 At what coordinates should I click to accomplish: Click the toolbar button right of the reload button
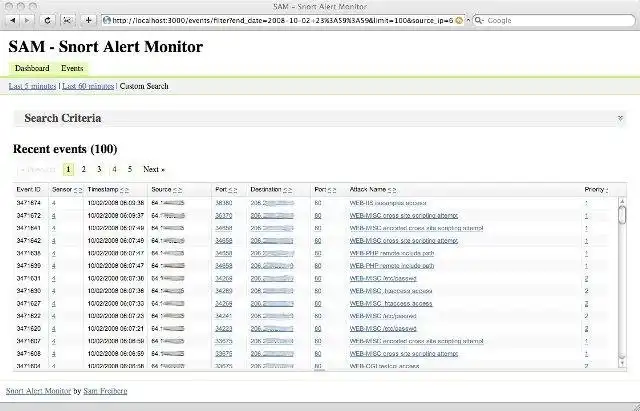point(67,20)
